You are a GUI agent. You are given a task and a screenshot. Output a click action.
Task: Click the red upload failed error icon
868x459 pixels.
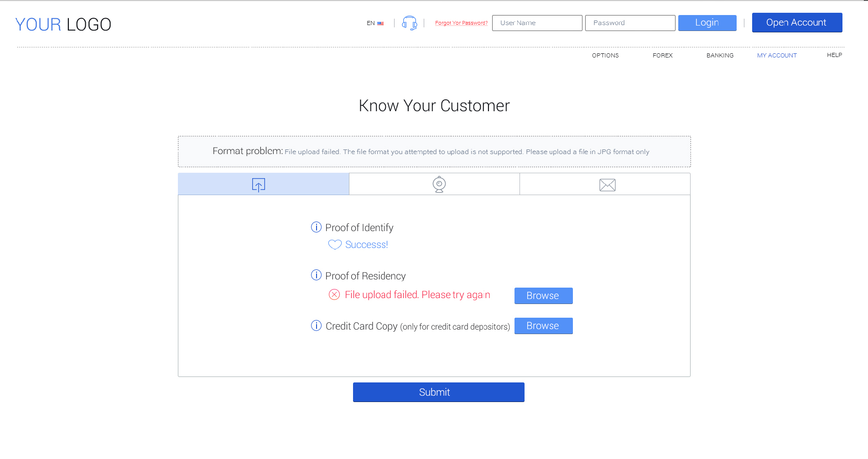[x=334, y=294]
